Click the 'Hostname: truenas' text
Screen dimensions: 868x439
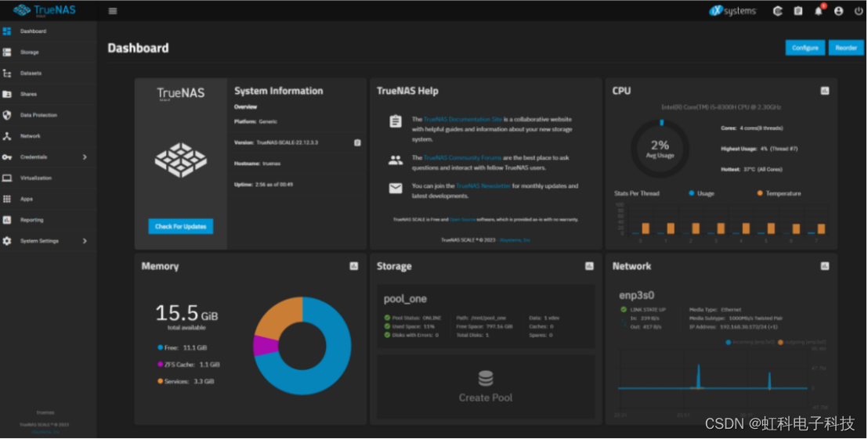pos(258,164)
